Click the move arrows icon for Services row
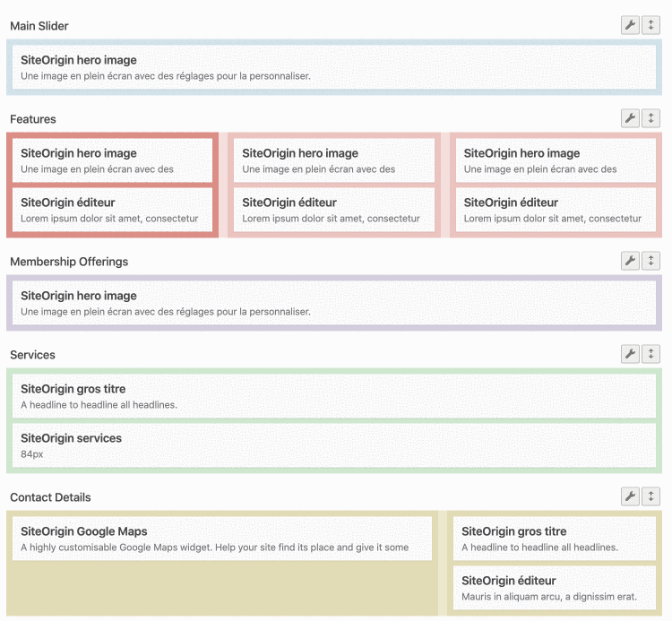 tap(651, 354)
